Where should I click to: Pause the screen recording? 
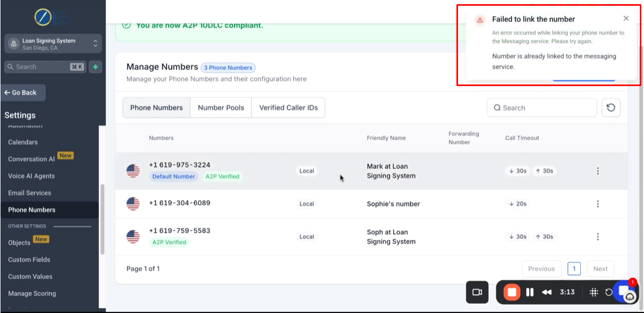pos(530,292)
